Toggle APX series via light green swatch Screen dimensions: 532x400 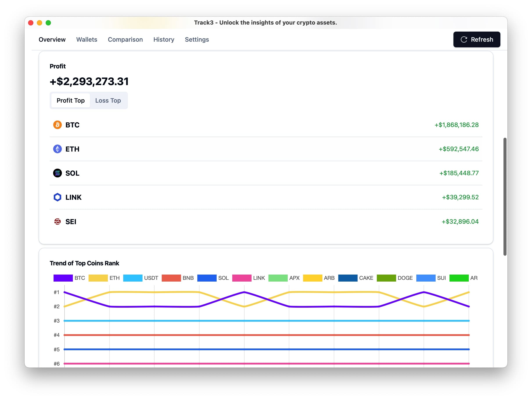tap(278, 278)
